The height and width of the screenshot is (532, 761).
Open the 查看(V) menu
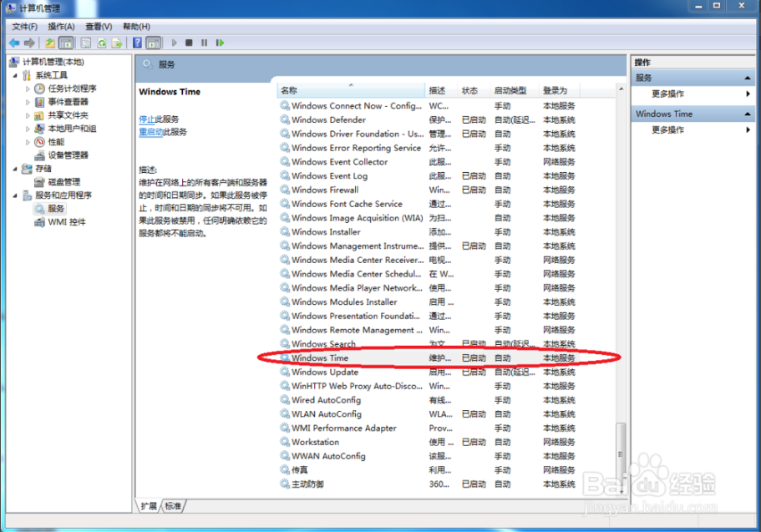coord(99,27)
